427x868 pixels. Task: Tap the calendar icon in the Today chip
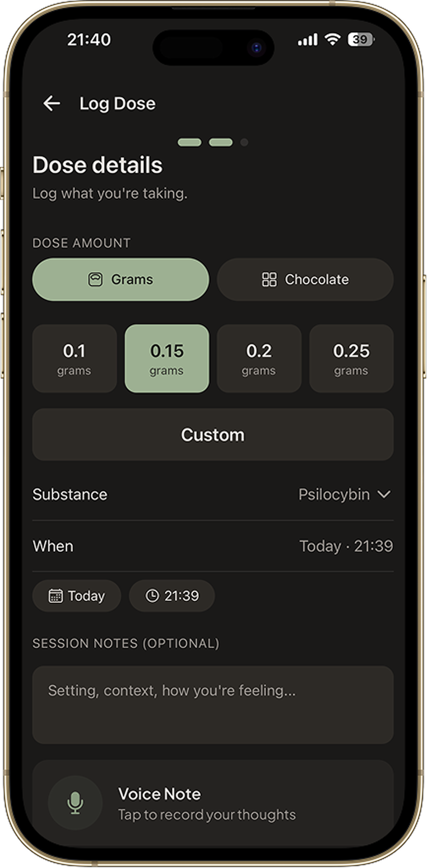[x=55, y=595]
